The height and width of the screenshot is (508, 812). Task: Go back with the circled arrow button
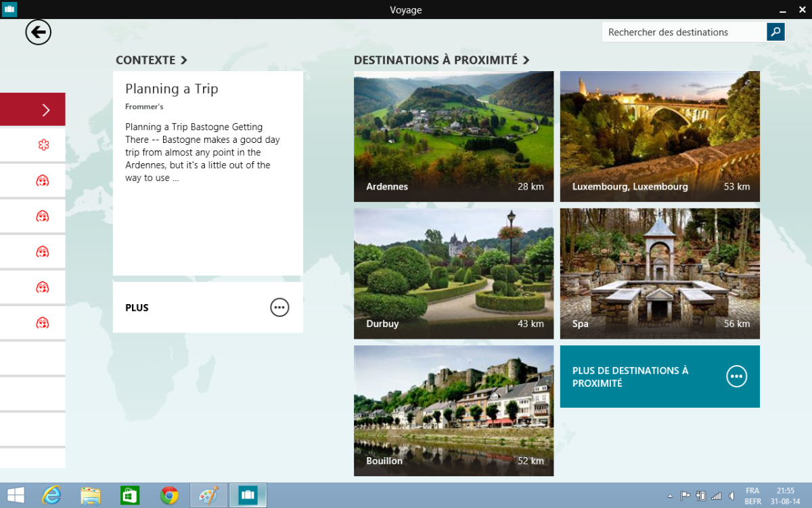(39, 32)
